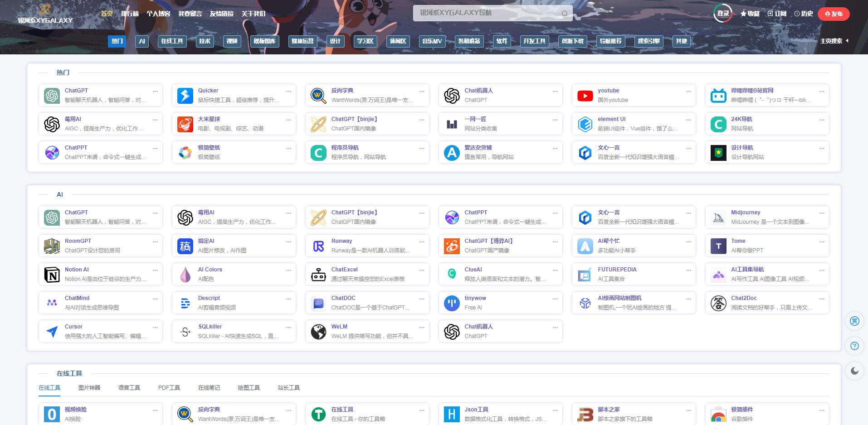
Task: Click the clock icon beside 历史
Action: [797, 14]
